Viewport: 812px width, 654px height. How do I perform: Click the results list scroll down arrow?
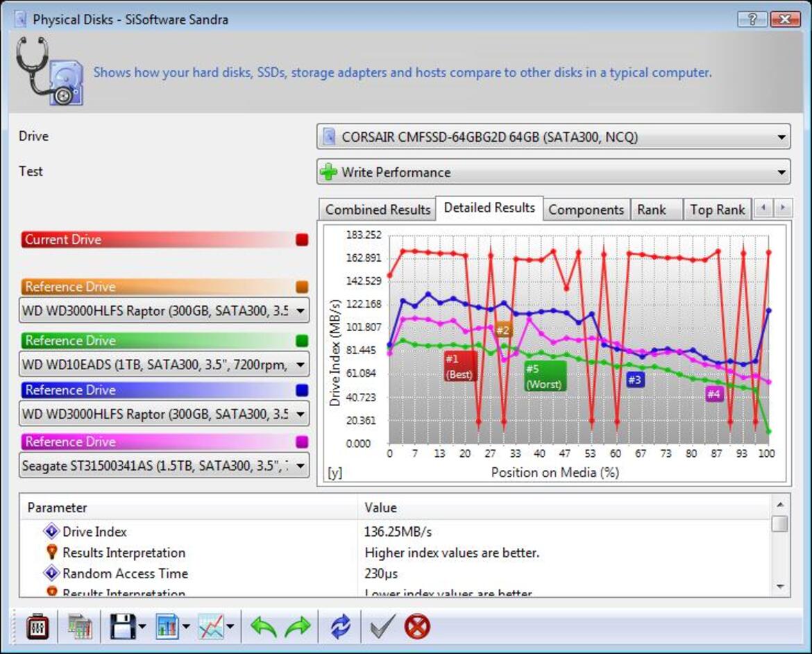780,587
